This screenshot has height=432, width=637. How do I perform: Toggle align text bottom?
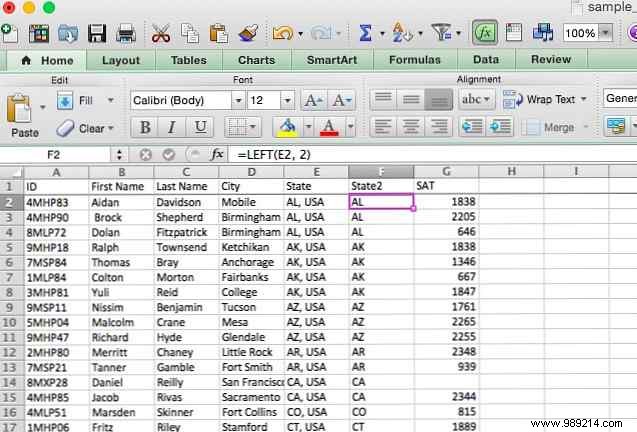(439, 99)
